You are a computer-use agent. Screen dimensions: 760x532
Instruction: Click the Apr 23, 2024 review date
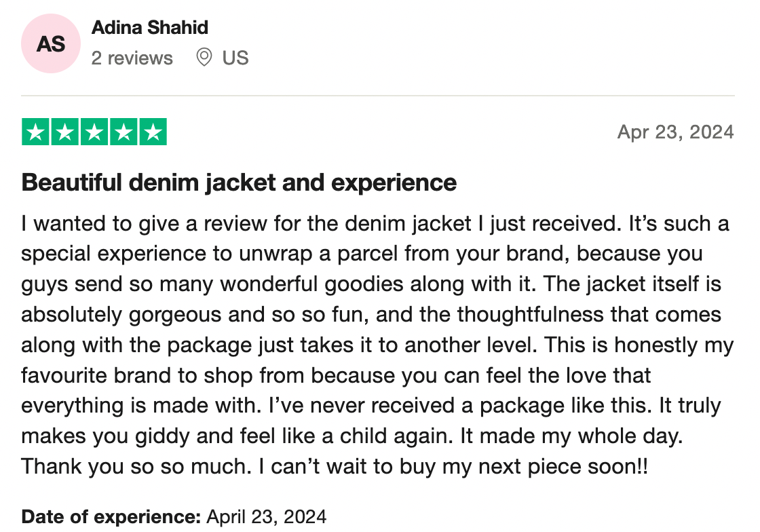click(676, 132)
